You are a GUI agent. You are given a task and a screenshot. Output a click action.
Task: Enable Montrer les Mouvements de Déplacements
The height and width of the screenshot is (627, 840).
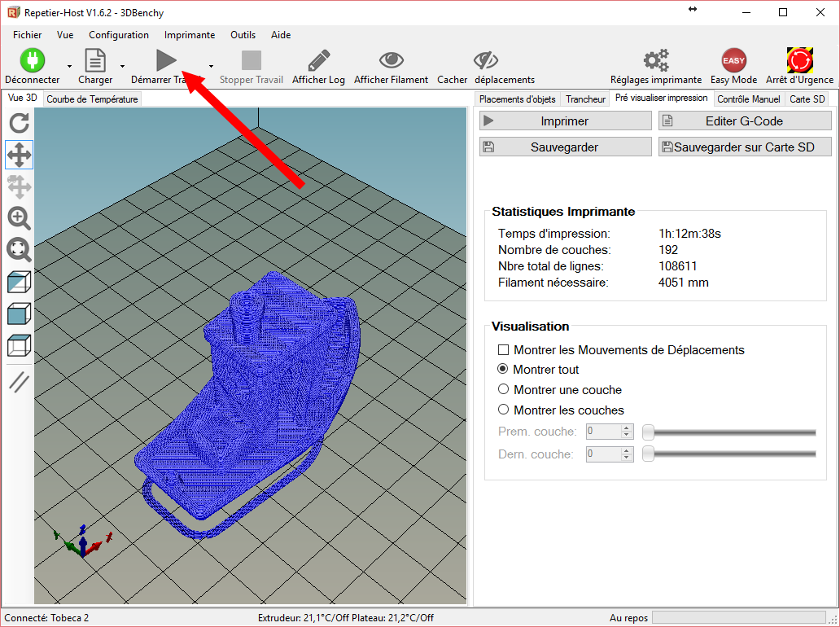coord(503,350)
